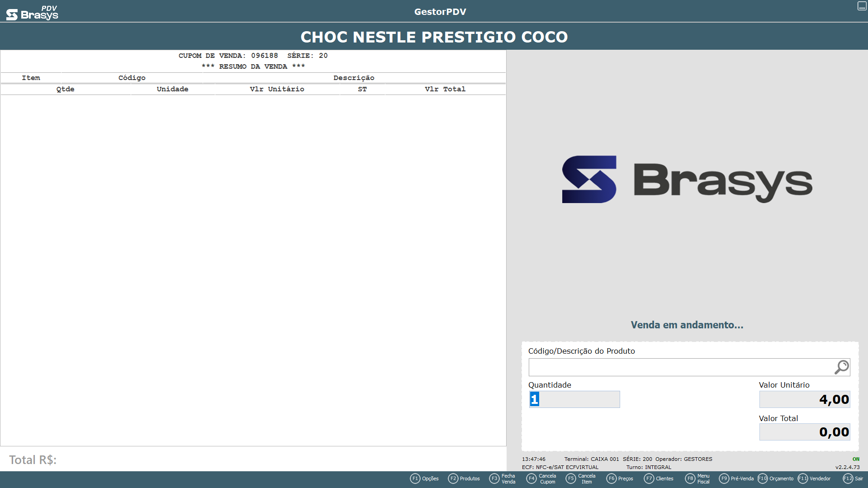This screenshot has height=488, width=868.
Task: Click the Valor Unitário field showing 4,00
Action: click(805, 399)
